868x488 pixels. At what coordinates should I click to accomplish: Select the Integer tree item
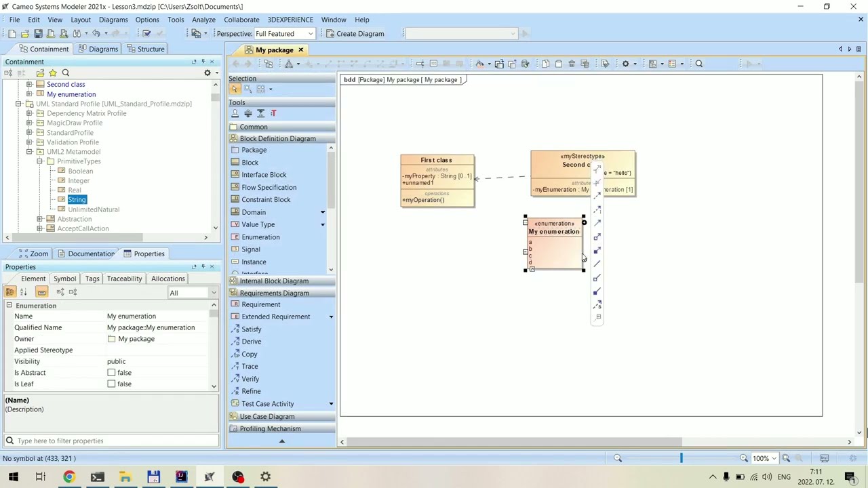[x=79, y=180]
